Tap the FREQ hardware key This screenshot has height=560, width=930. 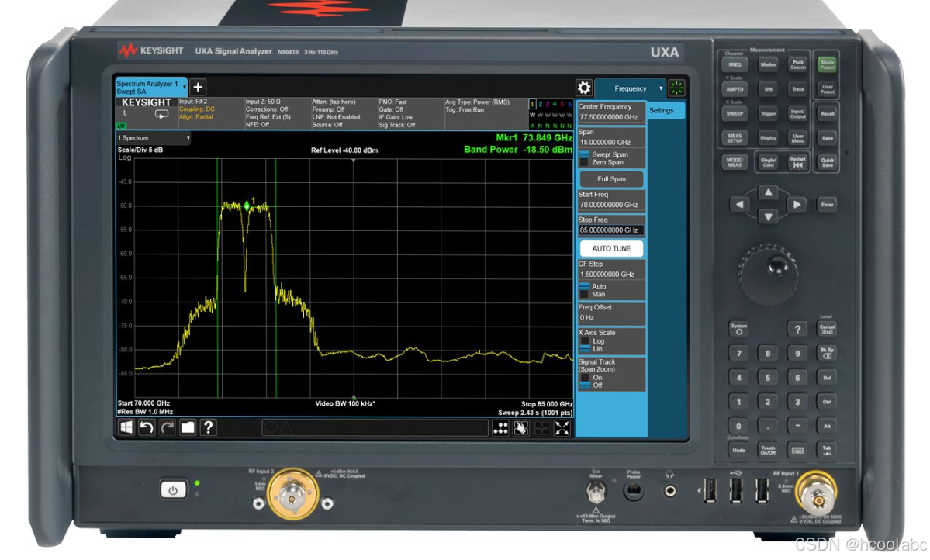[735, 64]
